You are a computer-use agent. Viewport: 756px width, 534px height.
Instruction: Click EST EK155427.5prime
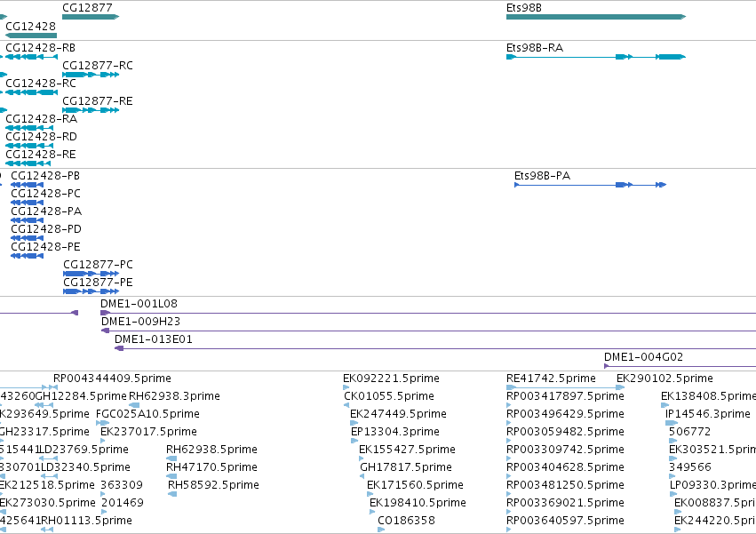407,450
